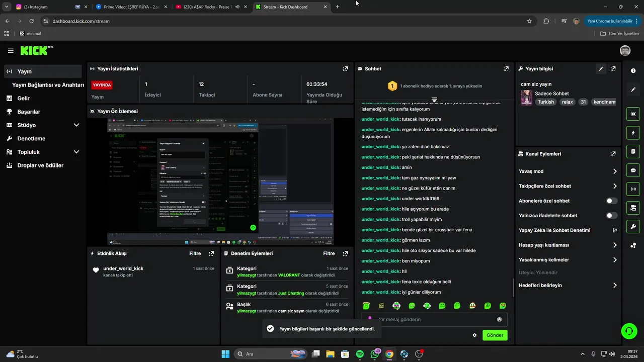Pop out the Yayın İstatistikleri panel
Screen dimensions: 644x362
(345, 69)
